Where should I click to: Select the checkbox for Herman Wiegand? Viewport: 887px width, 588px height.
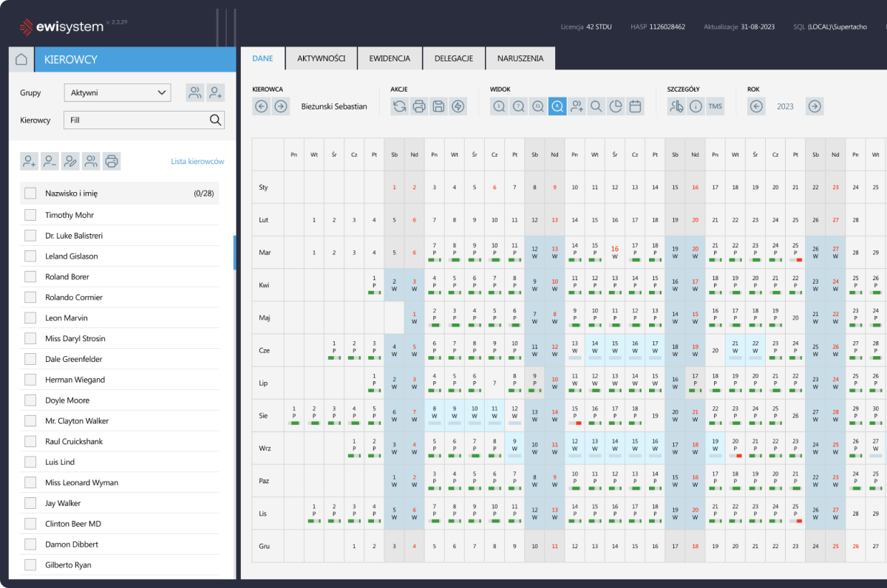point(30,380)
